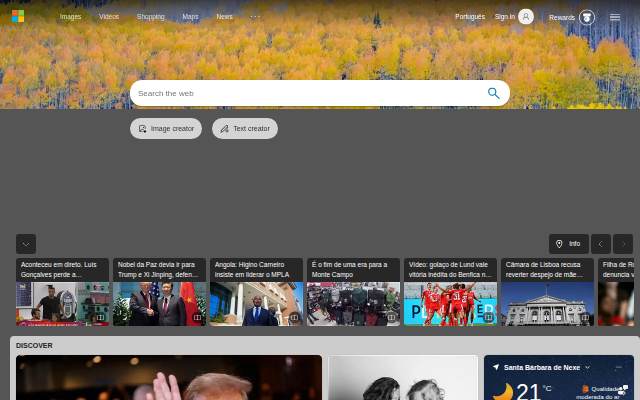Launch Text creator
The width and height of the screenshot is (640, 400).
(245, 129)
